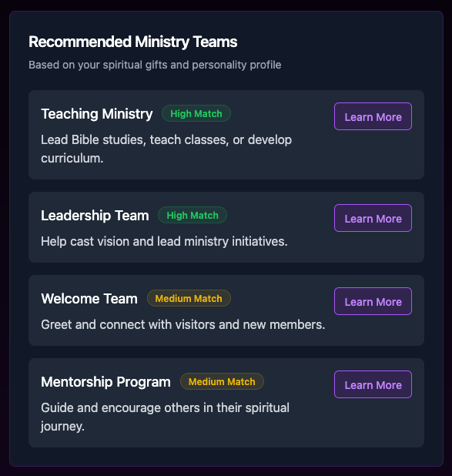Click the Welcome Team card background
The width and height of the screenshot is (452, 476).
(226, 310)
